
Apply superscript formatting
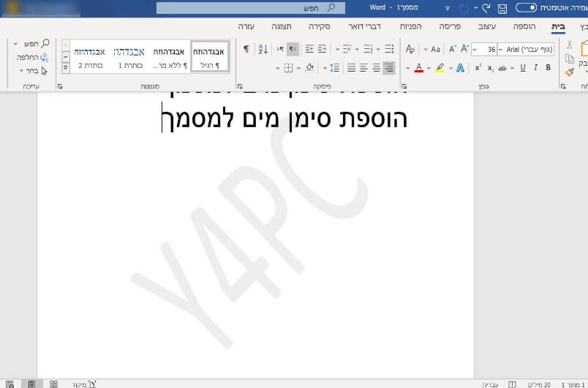[478, 68]
